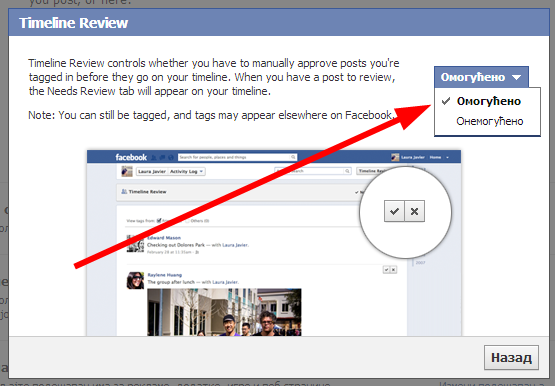
Task: Click the Activity Log dropdown in preview
Action: pyautogui.click(x=186, y=172)
